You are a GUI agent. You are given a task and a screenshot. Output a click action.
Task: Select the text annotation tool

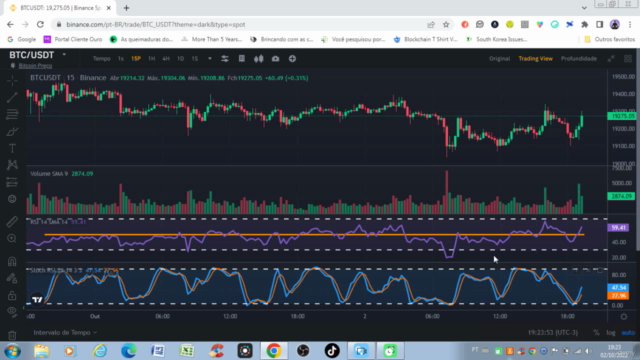(12, 148)
